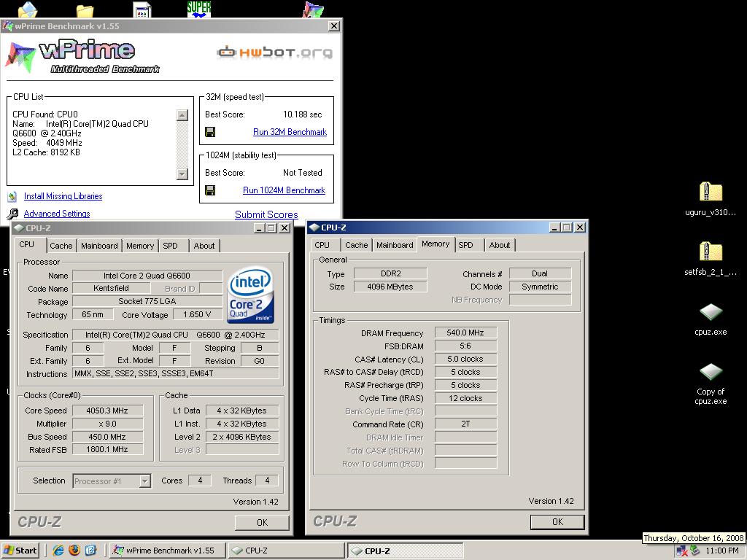
Task: Select the setfsb_2_1 zip desktop icon
Action: pyautogui.click(x=711, y=252)
